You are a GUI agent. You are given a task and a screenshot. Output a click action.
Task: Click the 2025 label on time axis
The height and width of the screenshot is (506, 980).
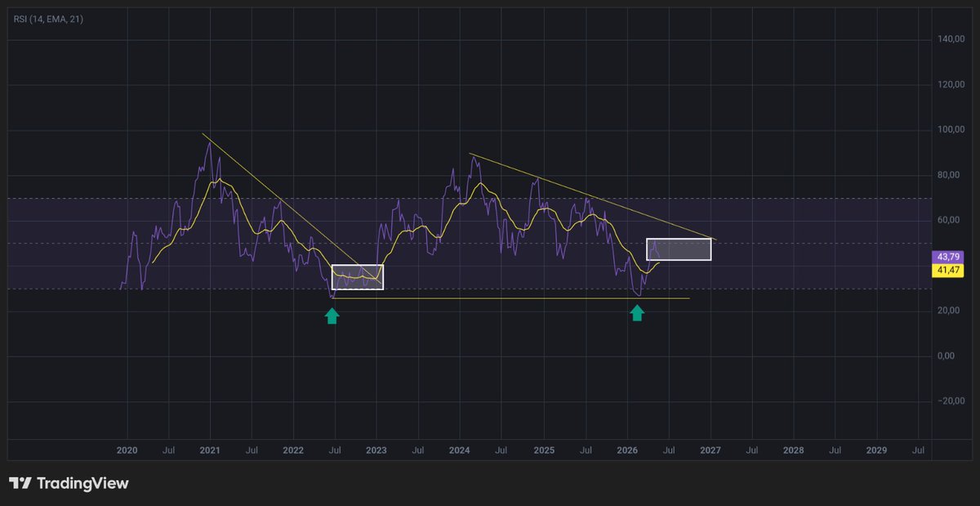click(544, 450)
